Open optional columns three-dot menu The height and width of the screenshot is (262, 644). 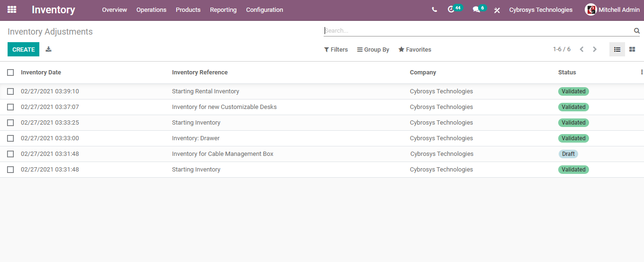(642, 72)
